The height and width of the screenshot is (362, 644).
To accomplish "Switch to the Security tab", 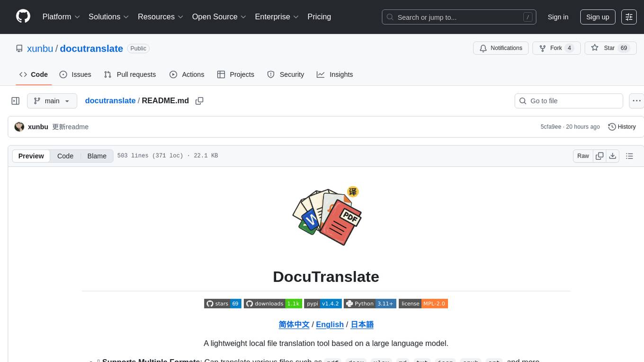I will tap(286, 74).
